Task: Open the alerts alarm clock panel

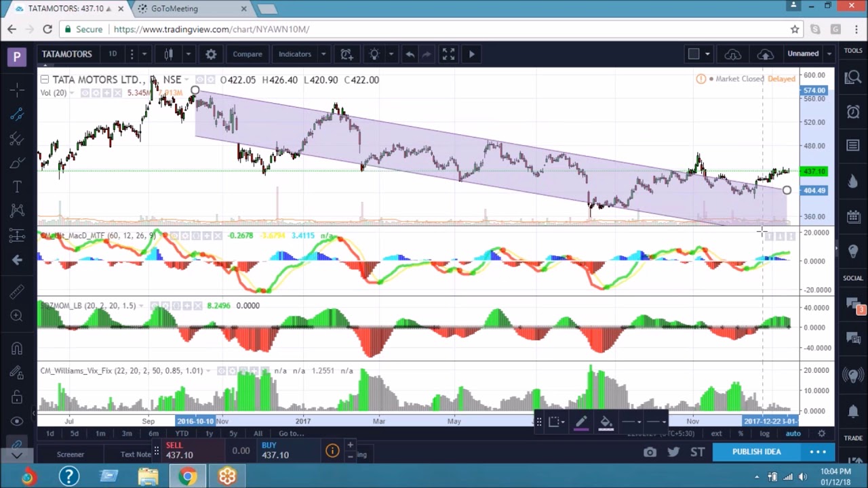Action: 853,111
